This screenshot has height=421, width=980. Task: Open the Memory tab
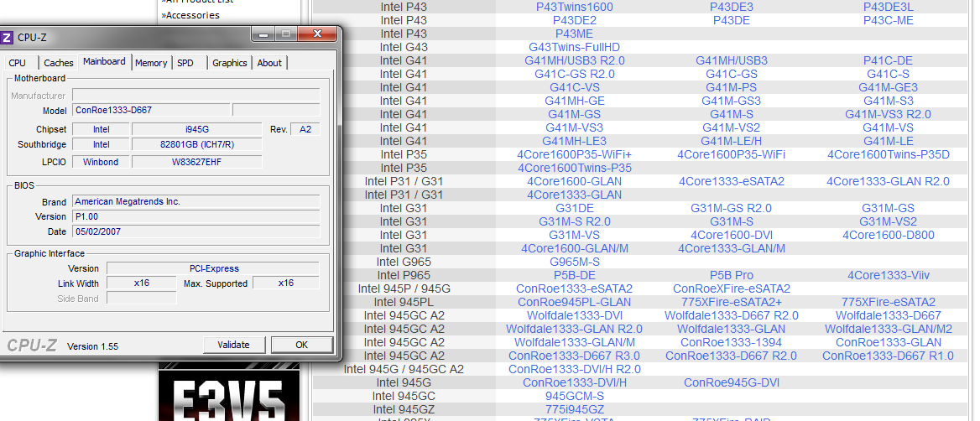pos(151,62)
